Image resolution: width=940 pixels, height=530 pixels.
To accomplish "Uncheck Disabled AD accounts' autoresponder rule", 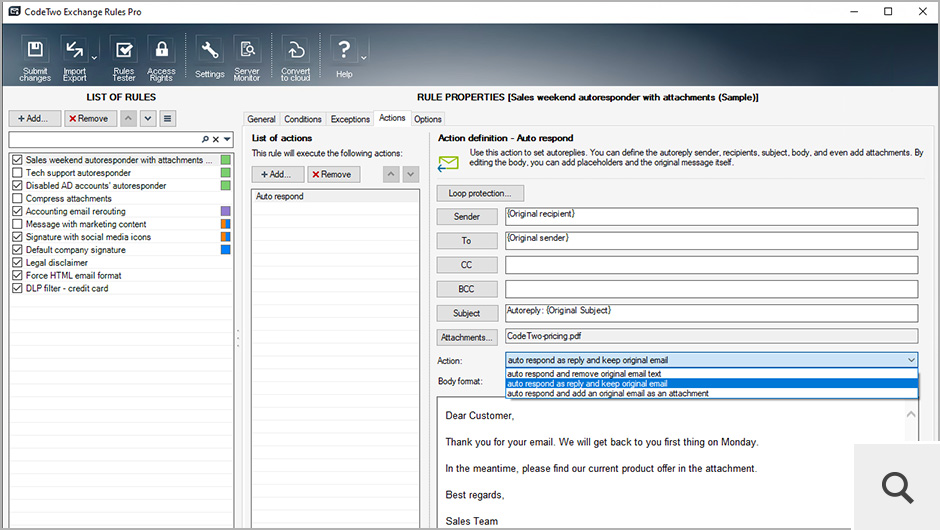I will (17, 185).
